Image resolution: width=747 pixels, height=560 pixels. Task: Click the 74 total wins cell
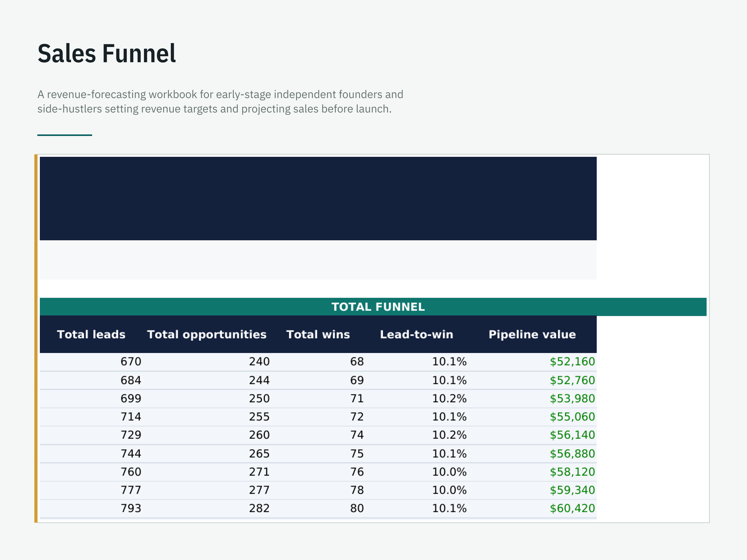click(x=357, y=435)
